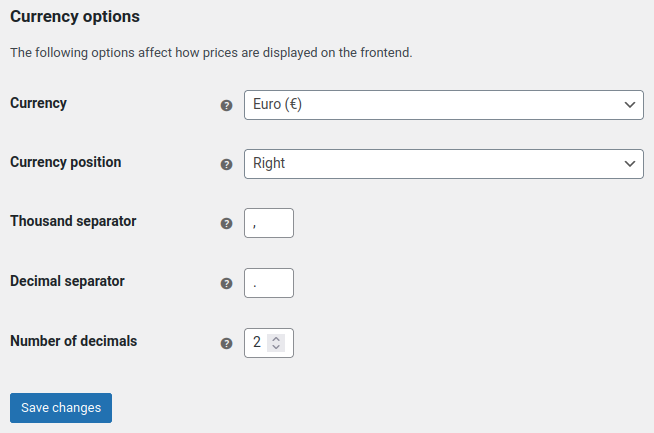Click the Decimal separator label text
The height and width of the screenshot is (433, 654).
pos(67,281)
